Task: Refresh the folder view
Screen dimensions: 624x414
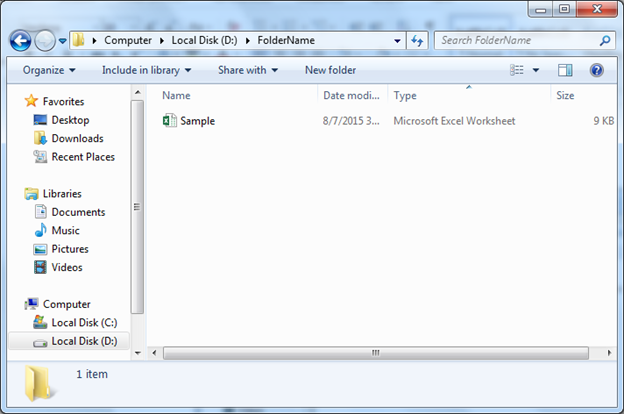Action: [417, 41]
